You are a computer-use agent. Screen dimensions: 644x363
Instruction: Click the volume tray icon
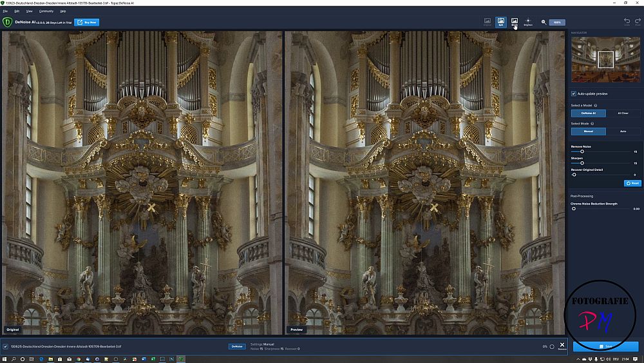coord(609,359)
